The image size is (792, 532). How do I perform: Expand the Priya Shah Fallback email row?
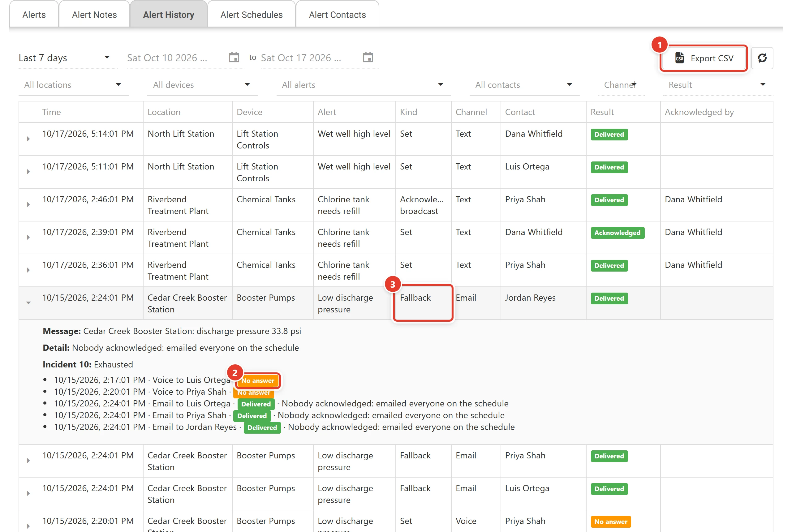(x=28, y=461)
